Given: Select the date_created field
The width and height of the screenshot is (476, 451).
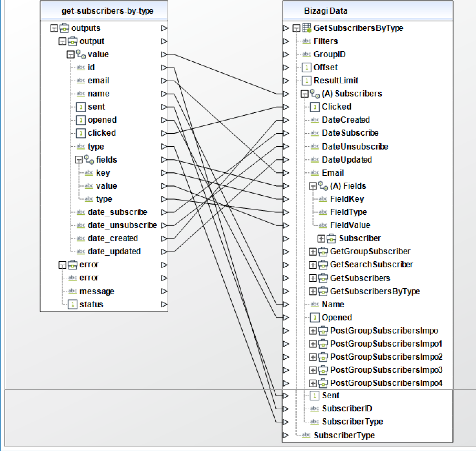Looking at the screenshot, I should click(x=113, y=238).
